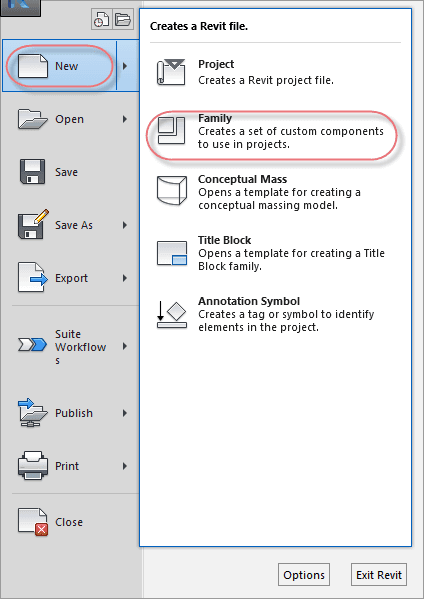
Task: Expand the Open submenu arrow
Action: click(x=125, y=119)
